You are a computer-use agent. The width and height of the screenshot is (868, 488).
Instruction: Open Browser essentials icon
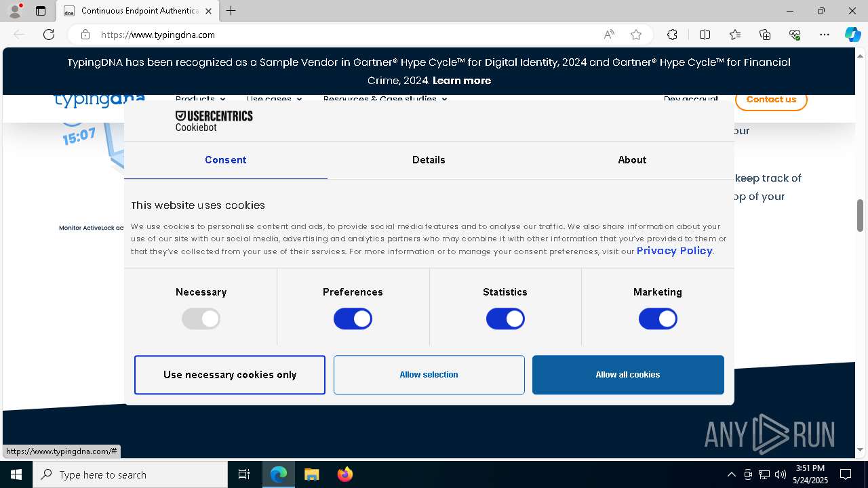coord(795,35)
